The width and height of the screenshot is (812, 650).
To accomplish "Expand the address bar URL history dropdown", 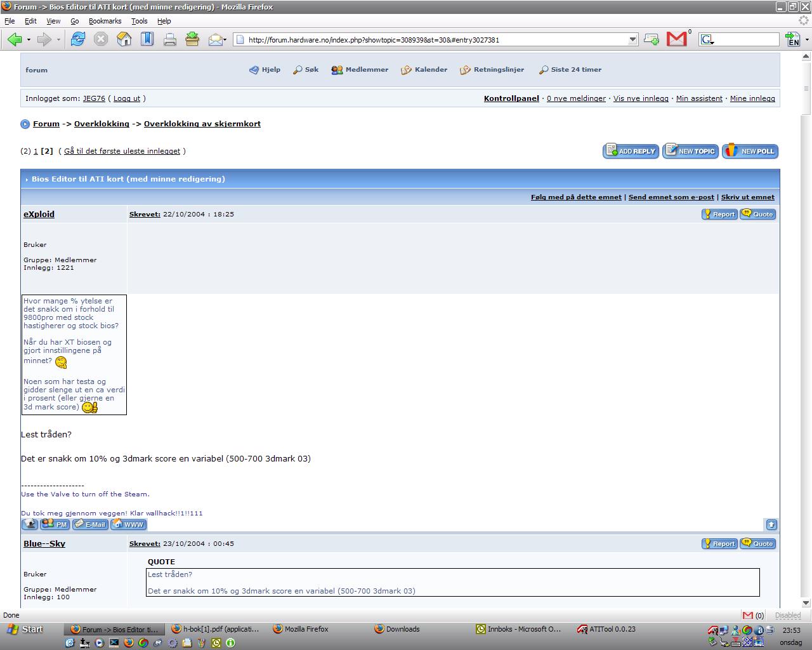I will coord(632,39).
